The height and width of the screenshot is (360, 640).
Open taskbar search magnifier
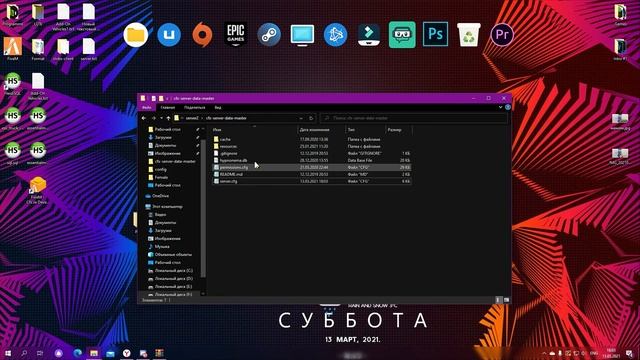pos(24,353)
